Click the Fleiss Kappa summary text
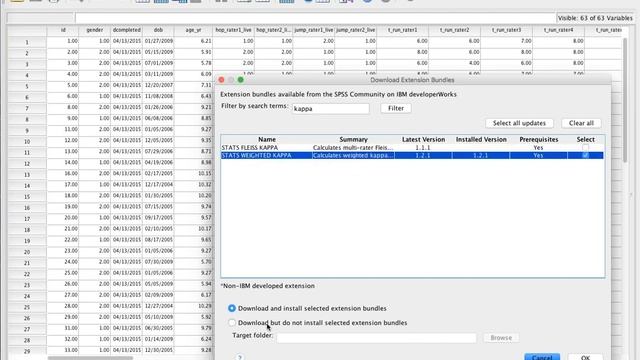Screen dimensions: 640x360 tap(353, 148)
